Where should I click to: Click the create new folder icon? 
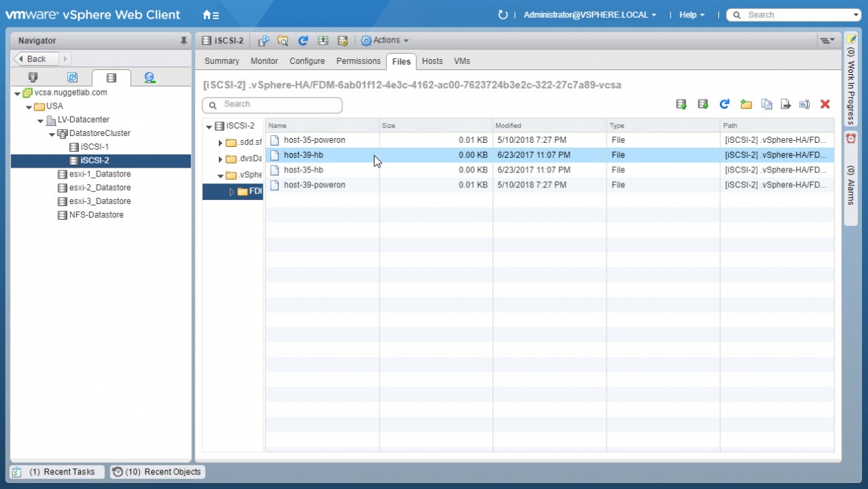(x=746, y=104)
